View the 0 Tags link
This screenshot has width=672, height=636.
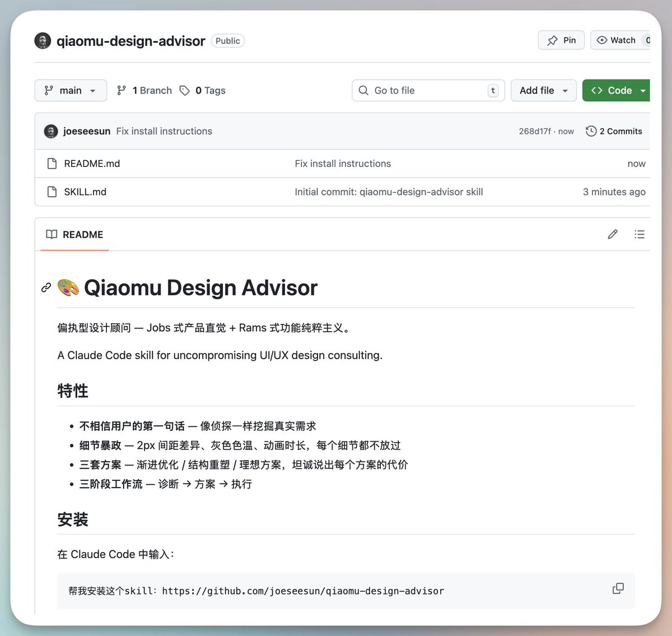click(x=202, y=90)
